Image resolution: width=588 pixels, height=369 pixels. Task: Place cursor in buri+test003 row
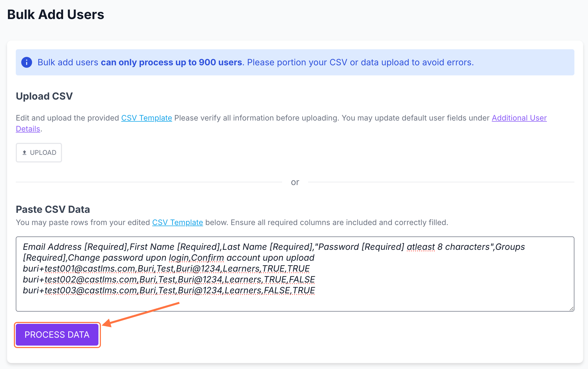(169, 290)
